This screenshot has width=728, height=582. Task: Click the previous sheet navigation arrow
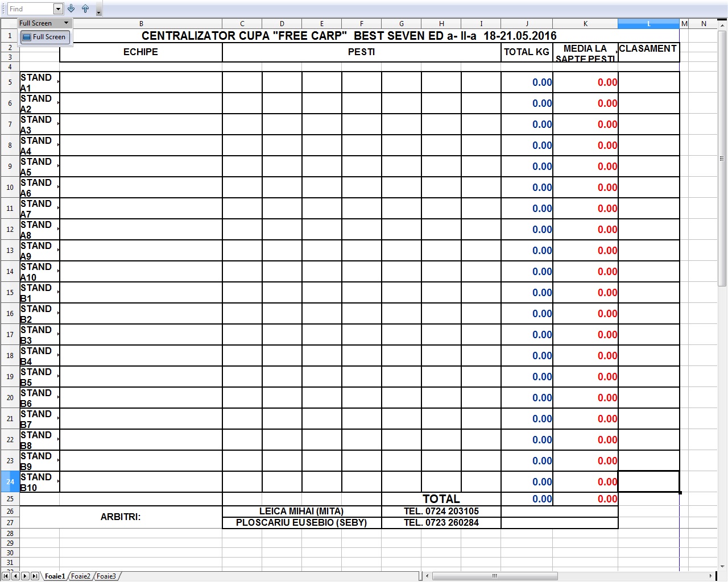pos(15,576)
